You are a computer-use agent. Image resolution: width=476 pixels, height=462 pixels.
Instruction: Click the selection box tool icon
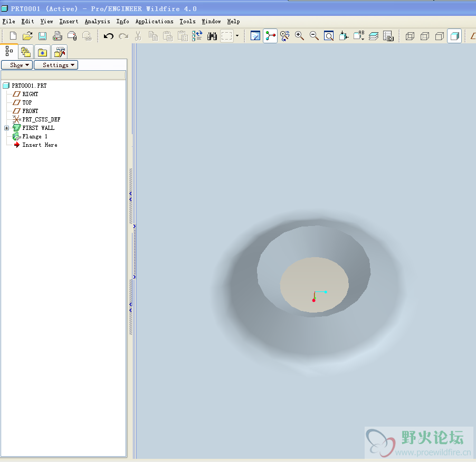click(227, 36)
